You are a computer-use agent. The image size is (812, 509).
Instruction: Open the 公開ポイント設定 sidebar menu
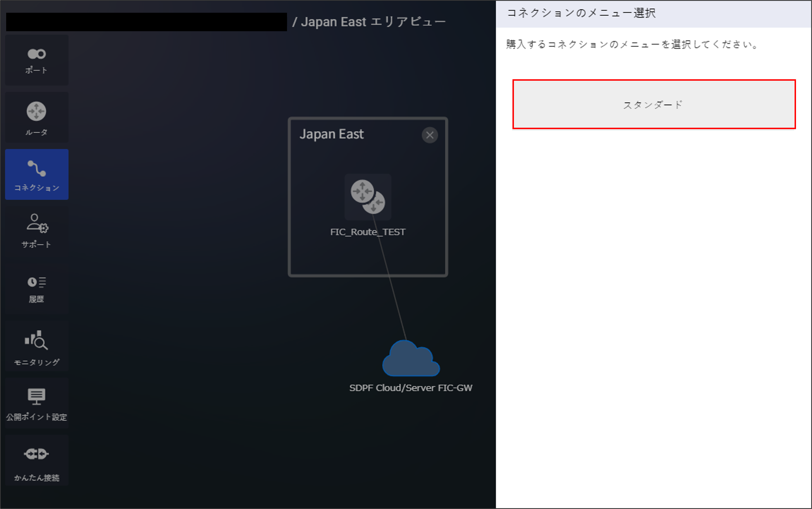pyautogui.click(x=37, y=403)
